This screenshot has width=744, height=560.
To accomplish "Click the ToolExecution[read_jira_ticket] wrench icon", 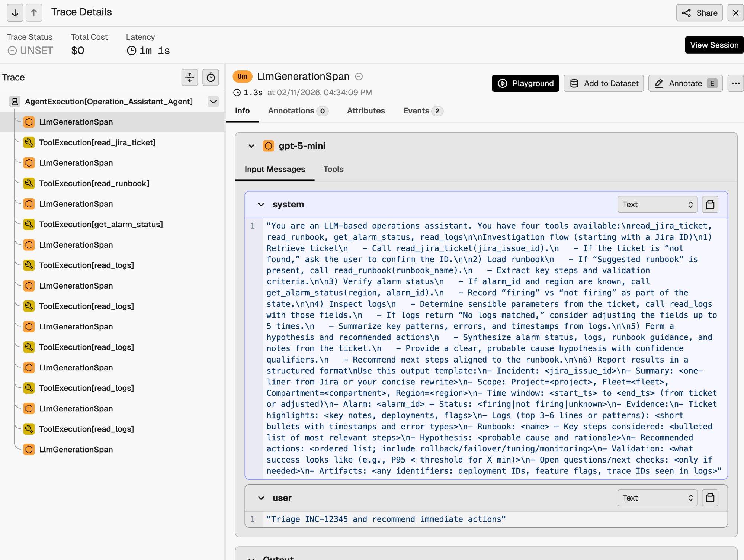I will coord(29,142).
